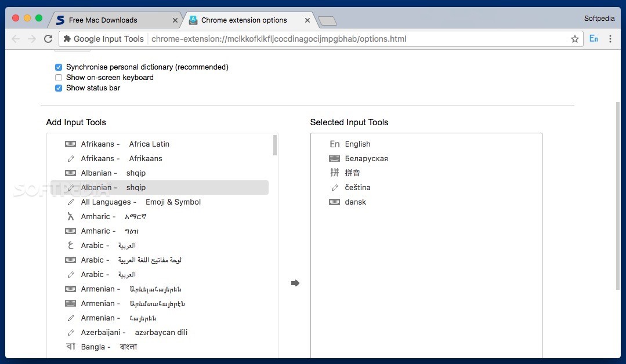Viewport: 626px width, 364px height.
Task: Toggle Synchronise personal dictionary checkbox
Action: click(x=59, y=67)
